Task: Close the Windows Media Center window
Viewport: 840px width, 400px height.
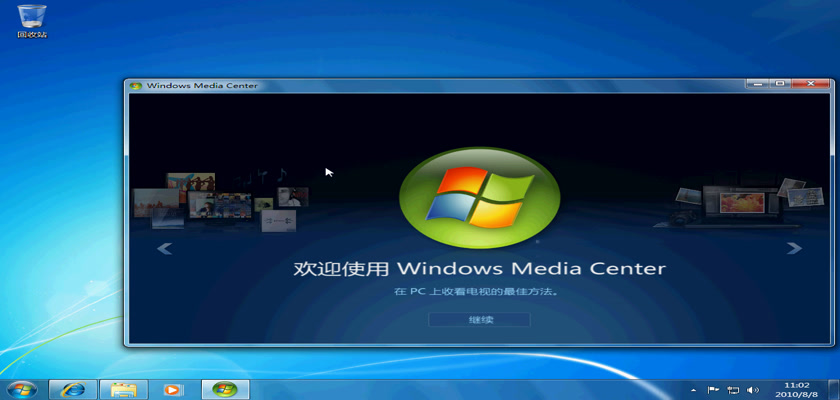Action: 810,84
